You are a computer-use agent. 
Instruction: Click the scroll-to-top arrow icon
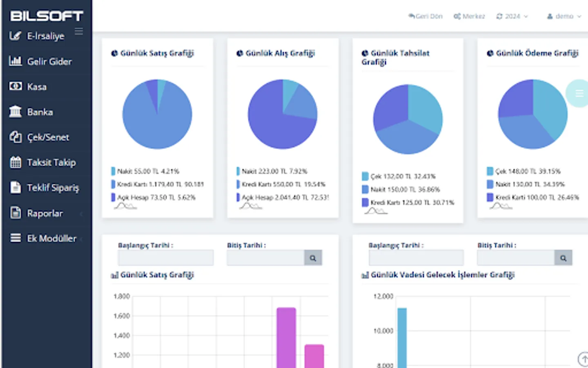(584, 359)
